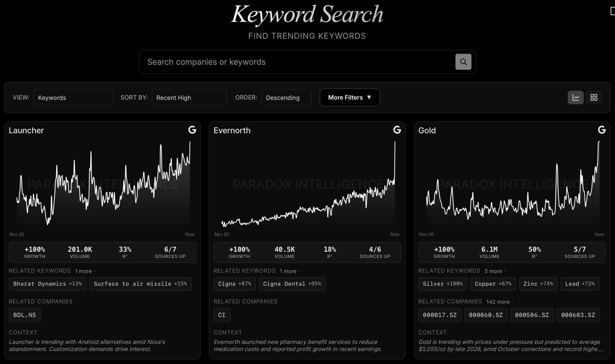This screenshot has width=615, height=364.
Task: Select the line chart view icon
Action: point(576,97)
